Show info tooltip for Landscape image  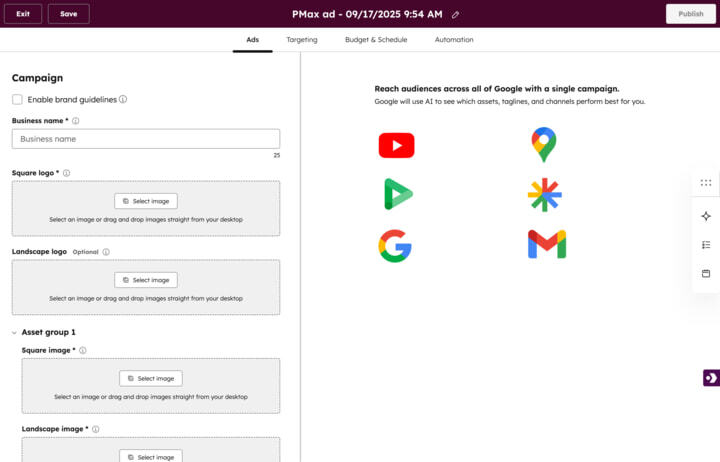(96, 429)
